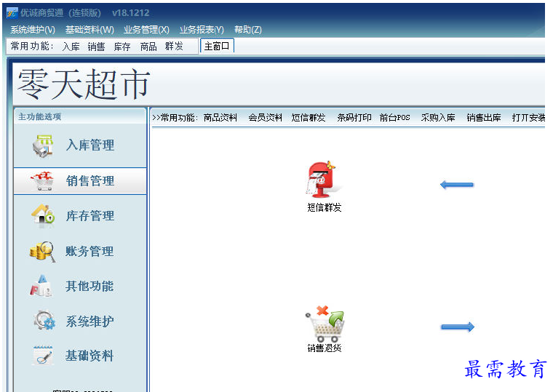Open the 业务报表(Y) menu
The image size is (553, 392).
[202, 30]
